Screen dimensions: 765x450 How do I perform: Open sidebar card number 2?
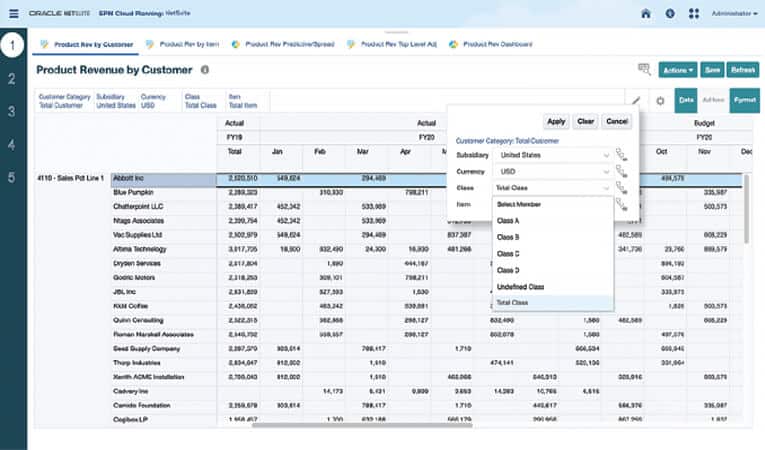[x=12, y=79]
